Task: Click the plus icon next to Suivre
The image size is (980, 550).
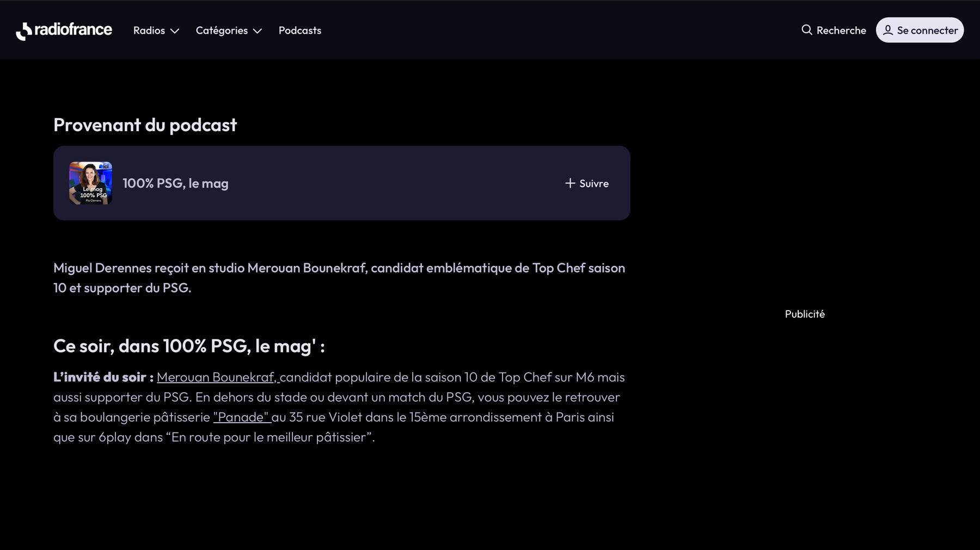Action: (570, 183)
